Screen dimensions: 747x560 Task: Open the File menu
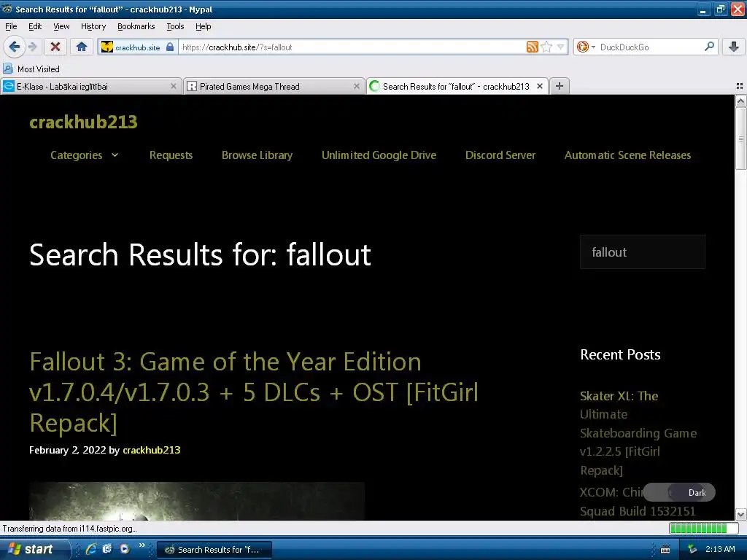11,26
